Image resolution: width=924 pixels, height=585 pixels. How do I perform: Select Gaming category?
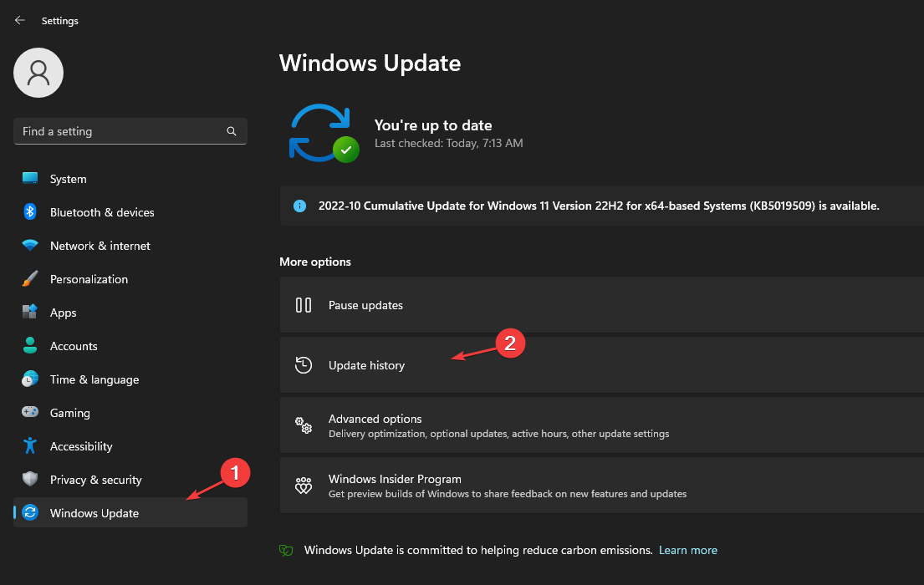point(130,412)
